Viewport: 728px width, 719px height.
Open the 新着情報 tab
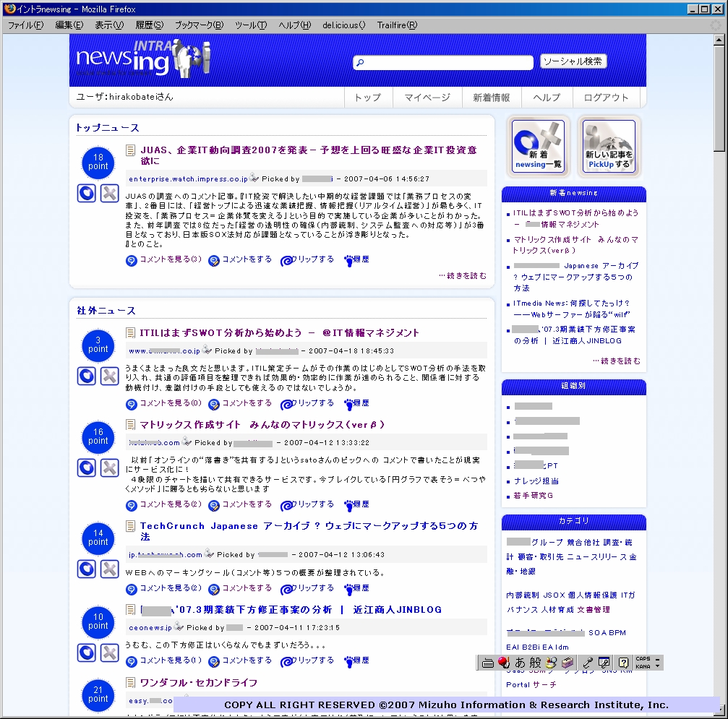[x=491, y=98]
